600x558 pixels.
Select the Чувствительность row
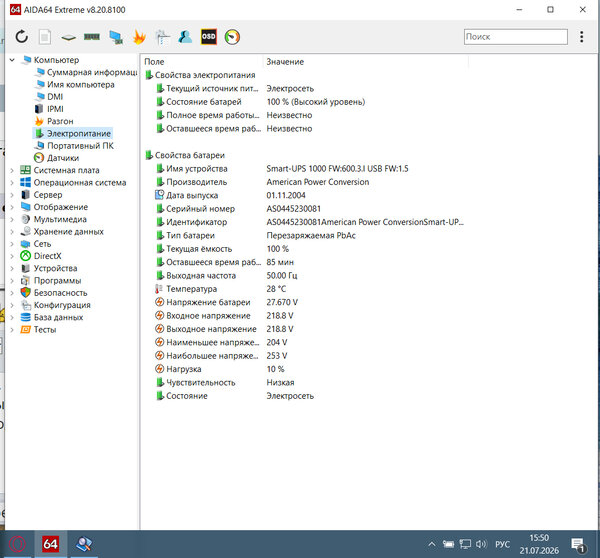(225, 383)
